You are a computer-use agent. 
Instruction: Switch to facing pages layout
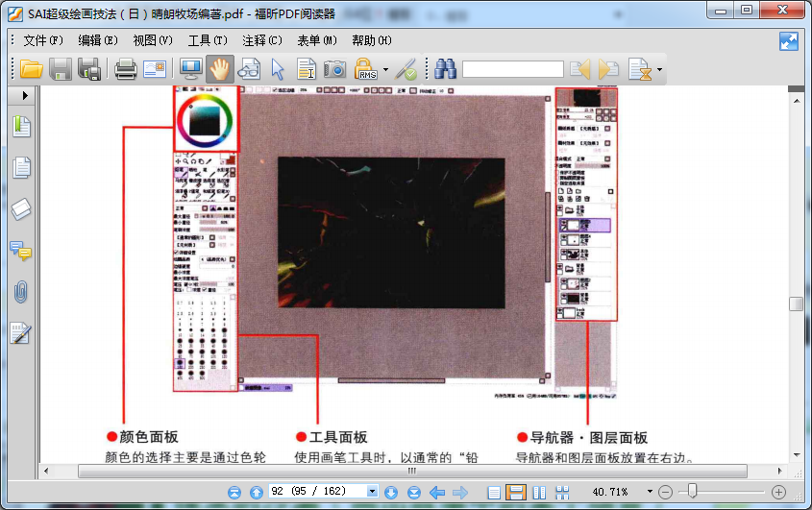(540, 493)
